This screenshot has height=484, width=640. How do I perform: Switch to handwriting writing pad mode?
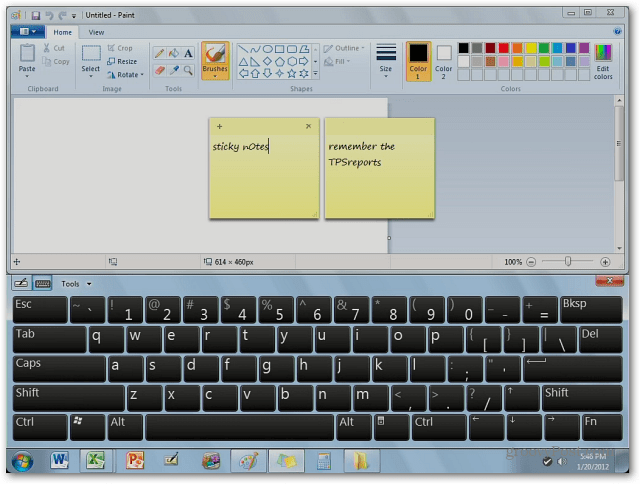(x=21, y=283)
